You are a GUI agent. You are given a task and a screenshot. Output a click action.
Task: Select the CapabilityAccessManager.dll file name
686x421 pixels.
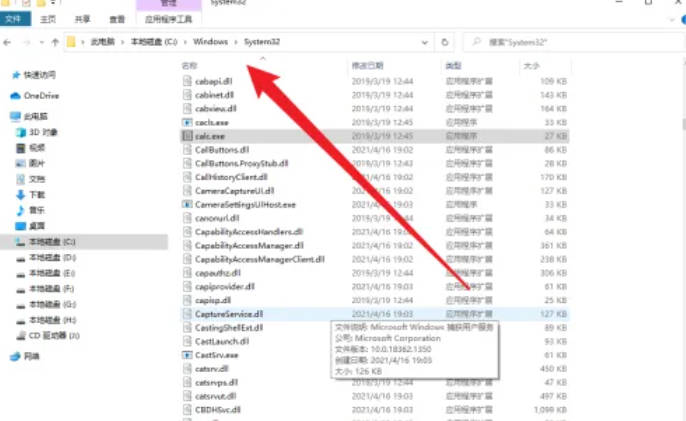point(249,246)
